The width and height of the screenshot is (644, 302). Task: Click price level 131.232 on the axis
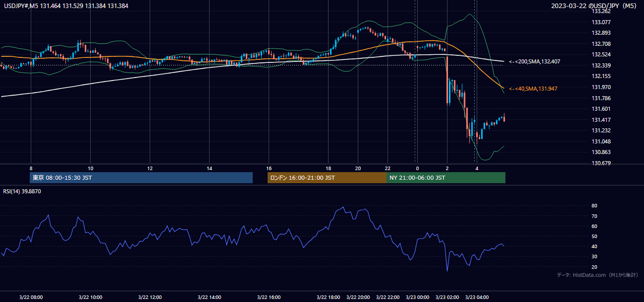[601, 130]
